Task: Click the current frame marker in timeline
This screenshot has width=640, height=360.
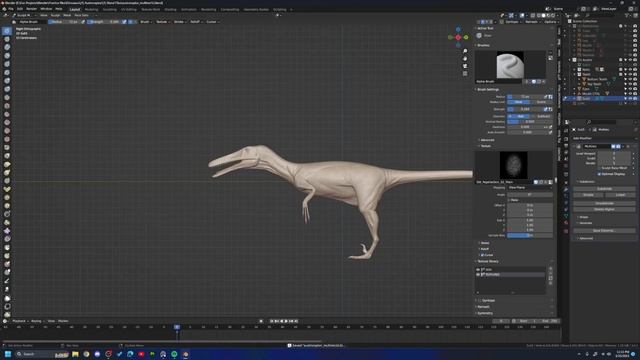Action: pyautogui.click(x=177, y=327)
